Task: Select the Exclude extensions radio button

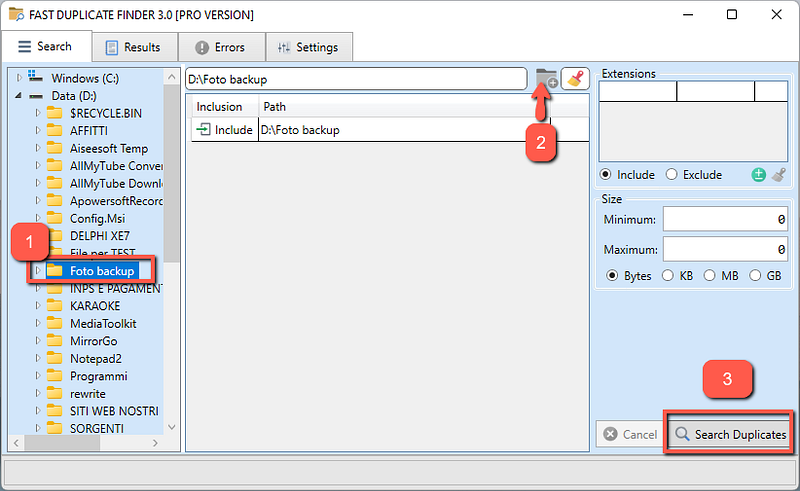Action: (x=671, y=175)
